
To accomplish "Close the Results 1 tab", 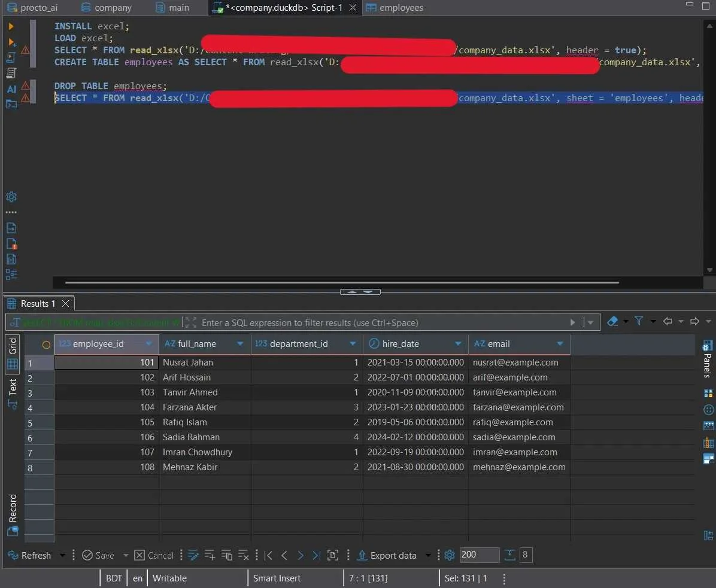I will tap(65, 303).
